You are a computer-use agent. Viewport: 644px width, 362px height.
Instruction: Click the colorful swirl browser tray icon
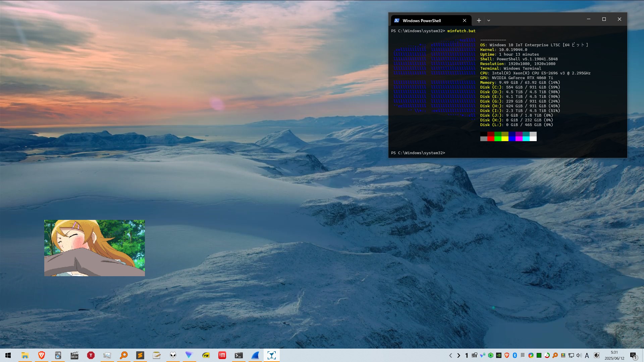(531, 355)
